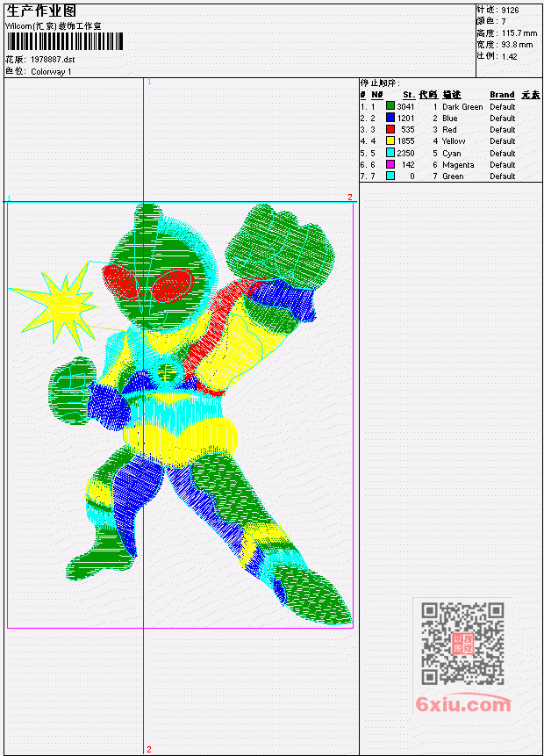
Task: Select the stitch count 2350
Action: pyautogui.click(x=405, y=154)
